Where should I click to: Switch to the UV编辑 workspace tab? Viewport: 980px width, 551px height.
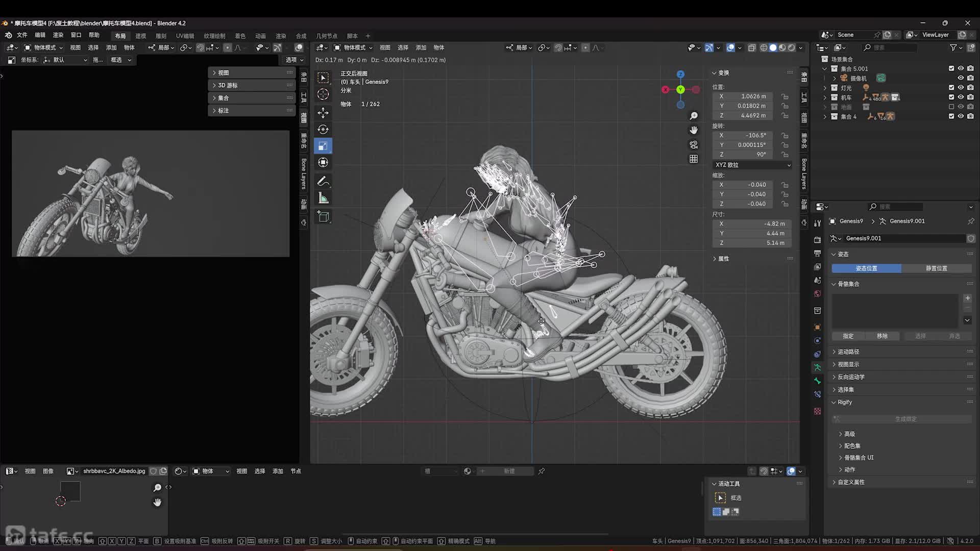tap(185, 36)
